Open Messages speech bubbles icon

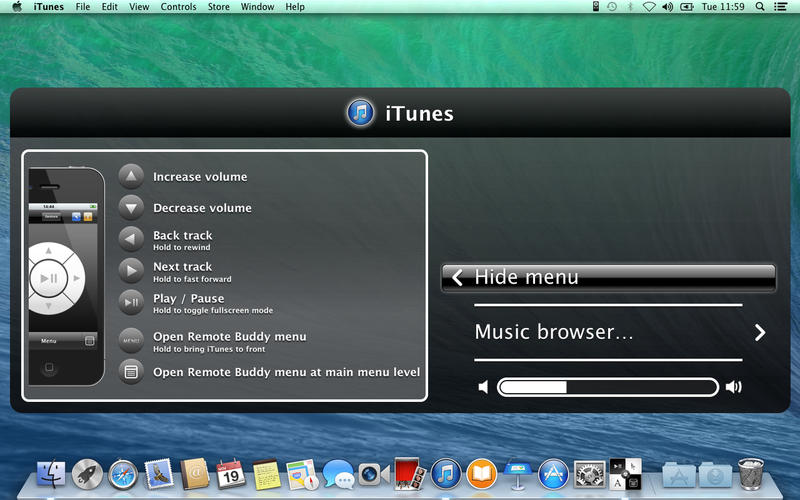point(338,474)
